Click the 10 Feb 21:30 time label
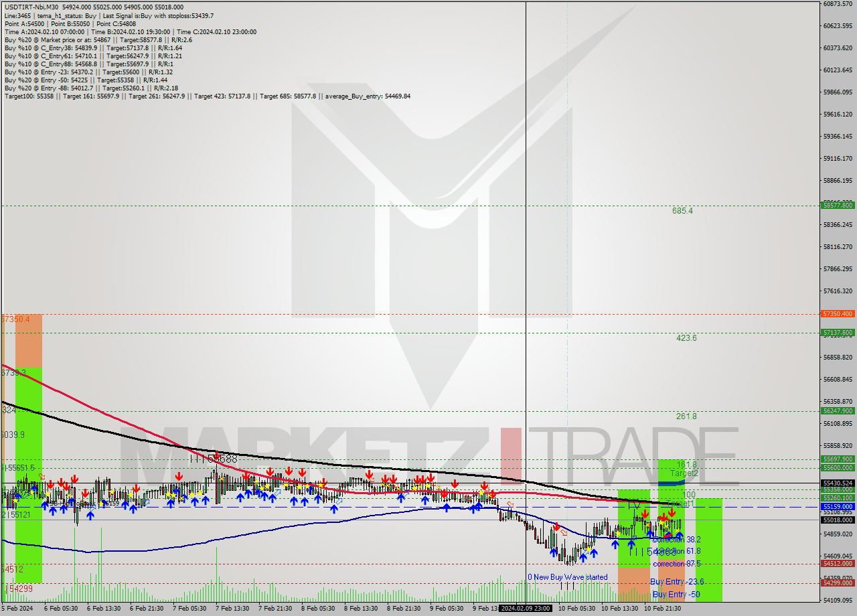The height and width of the screenshot is (616, 857). pos(662,609)
